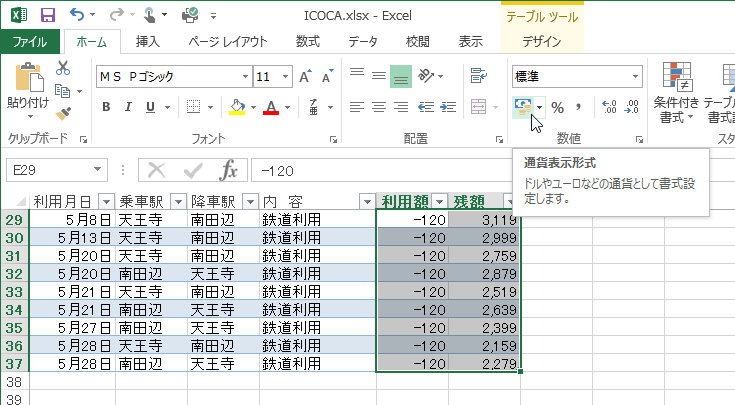
Task: Open conditional formatting (条件付き書式)
Action: (x=676, y=93)
